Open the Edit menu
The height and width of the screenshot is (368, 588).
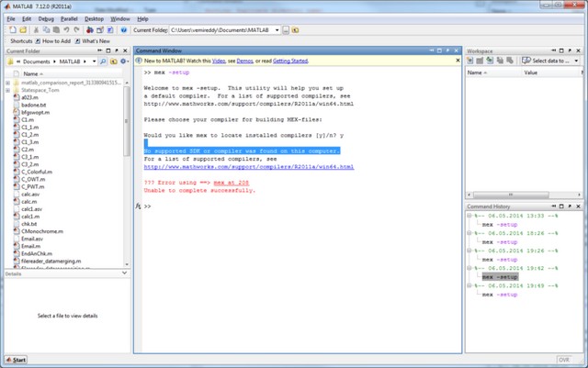(x=27, y=18)
